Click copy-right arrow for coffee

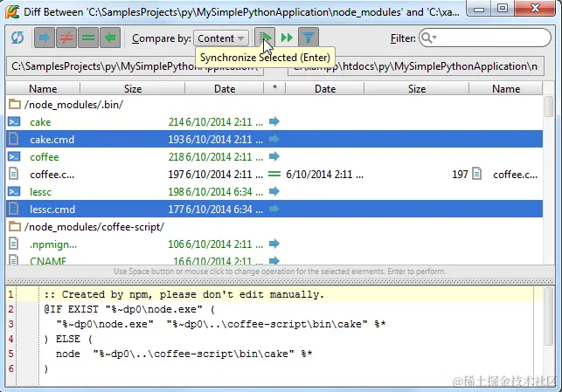click(x=274, y=156)
